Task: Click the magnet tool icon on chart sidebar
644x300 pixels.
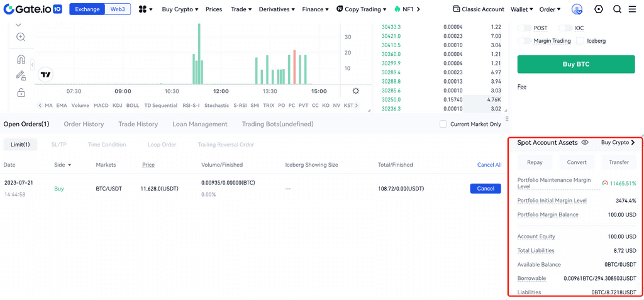Action: pos(21,59)
